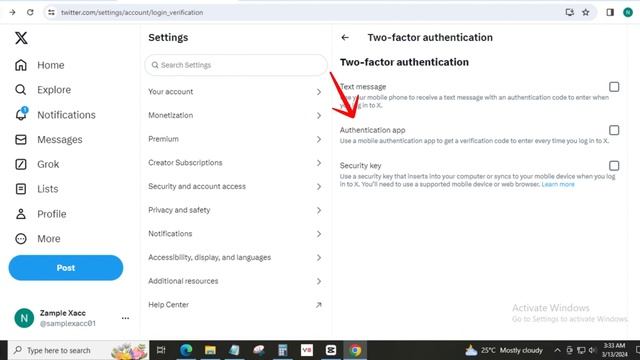The image size is (640, 360).
Task: Click Zample Xacc account avatar
Action: (24, 318)
